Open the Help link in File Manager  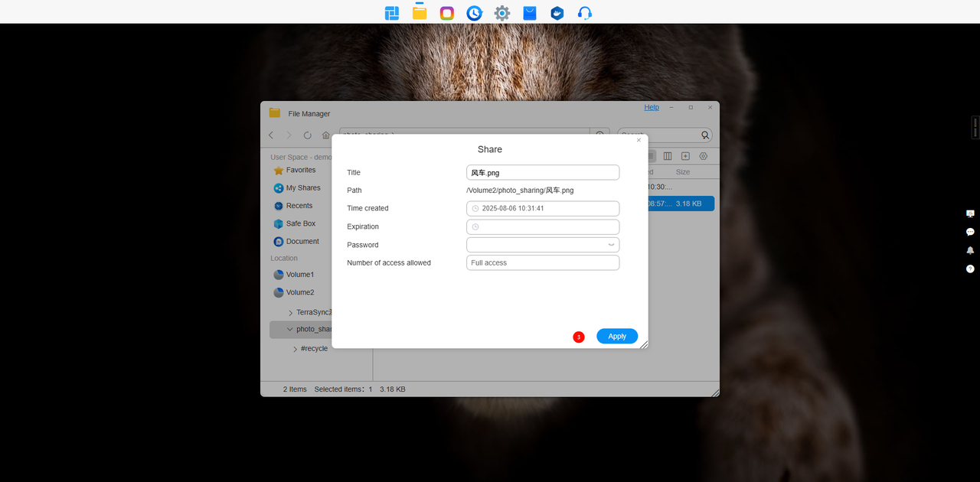coord(652,107)
